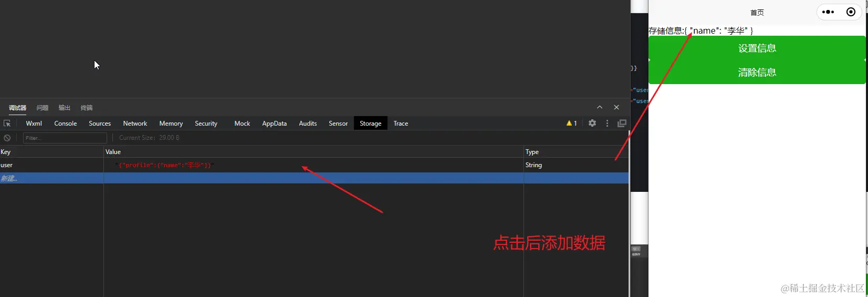The image size is (868, 297).
Task: Click the 存储信息 text line in simulator
Action: click(x=701, y=30)
